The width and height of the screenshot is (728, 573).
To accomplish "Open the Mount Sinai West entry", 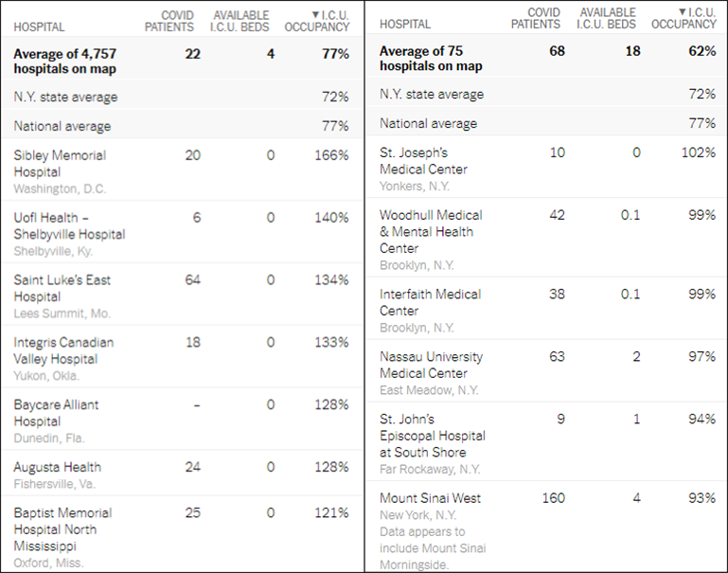I will [x=430, y=498].
